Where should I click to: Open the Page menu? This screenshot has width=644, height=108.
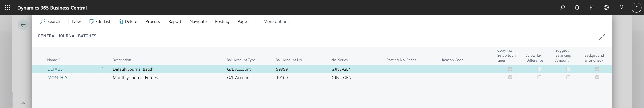tap(242, 21)
